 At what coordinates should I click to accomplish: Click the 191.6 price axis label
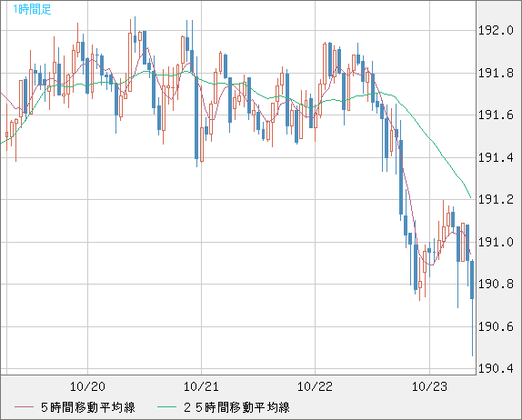pyautogui.click(x=496, y=115)
